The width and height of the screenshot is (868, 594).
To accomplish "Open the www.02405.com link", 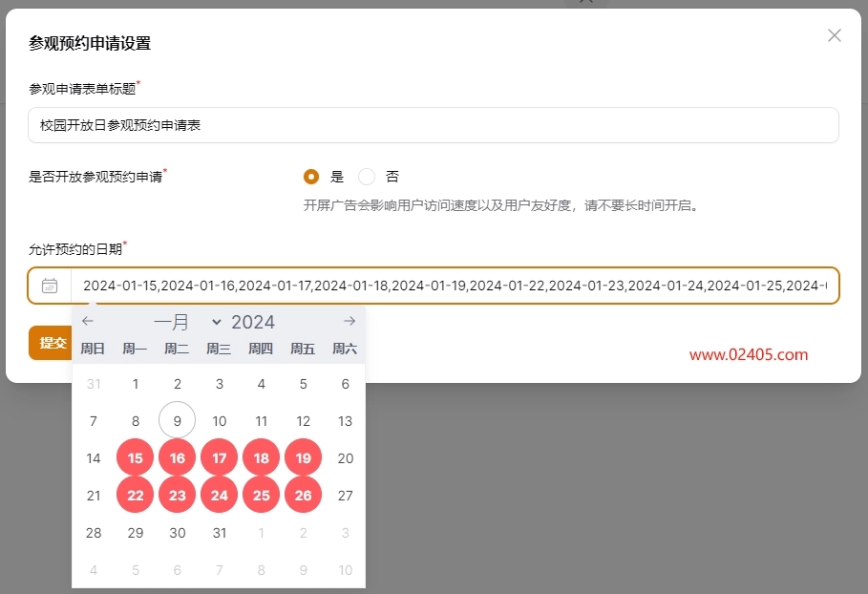I will click(749, 354).
